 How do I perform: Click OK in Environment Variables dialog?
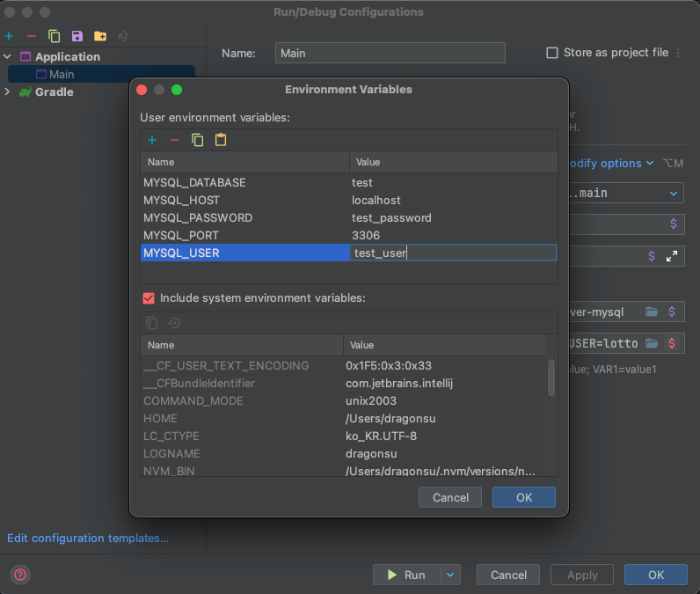point(524,497)
